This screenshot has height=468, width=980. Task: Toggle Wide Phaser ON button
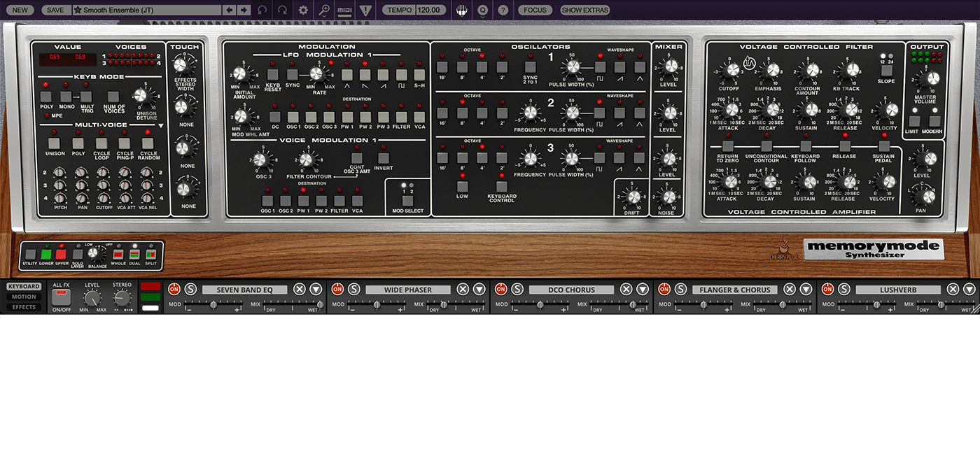(337, 289)
